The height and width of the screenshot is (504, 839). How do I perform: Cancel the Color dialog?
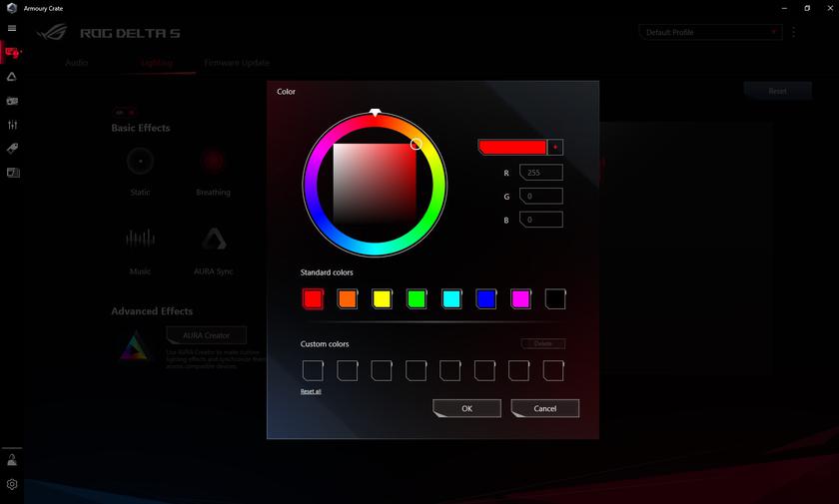pyautogui.click(x=544, y=408)
